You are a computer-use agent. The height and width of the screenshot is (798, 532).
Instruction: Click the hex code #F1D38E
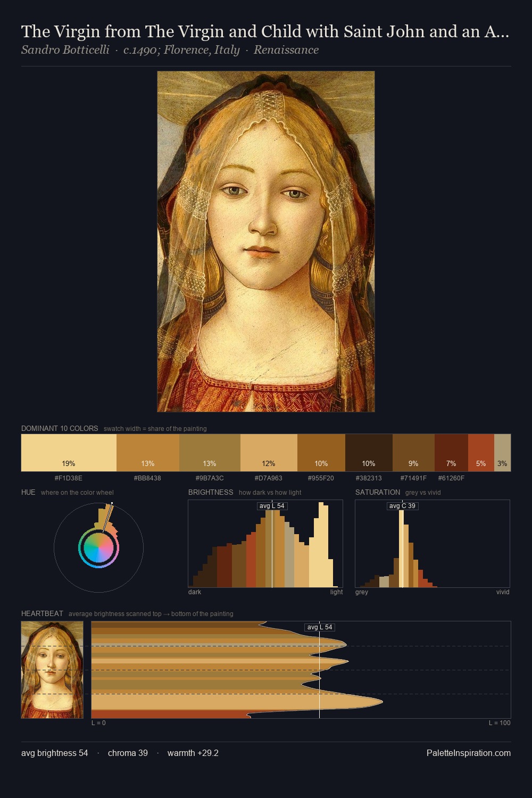(x=69, y=478)
